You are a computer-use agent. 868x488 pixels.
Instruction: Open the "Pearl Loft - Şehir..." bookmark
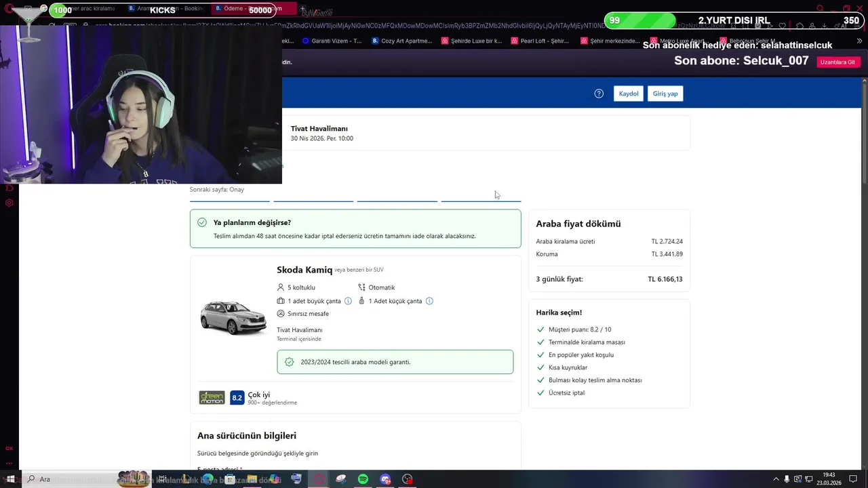tap(540, 41)
